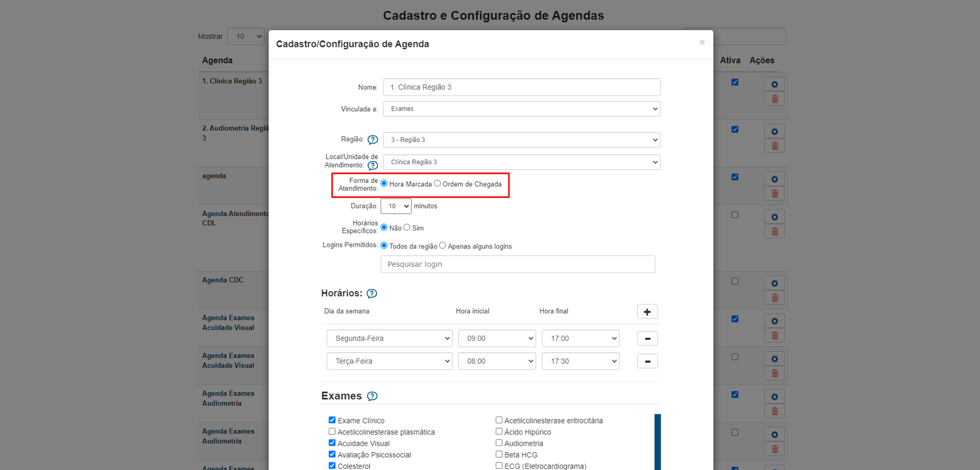Click help icon beside Local/Unidade de Atendimento
This screenshot has width=980, height=470.
373,165
